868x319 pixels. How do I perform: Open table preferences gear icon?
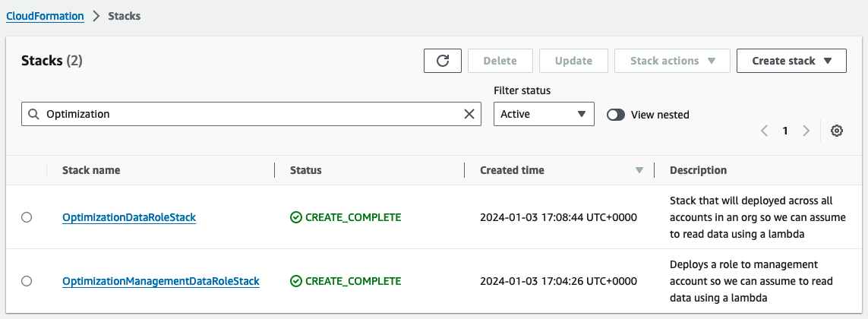(x=836, y=131)
